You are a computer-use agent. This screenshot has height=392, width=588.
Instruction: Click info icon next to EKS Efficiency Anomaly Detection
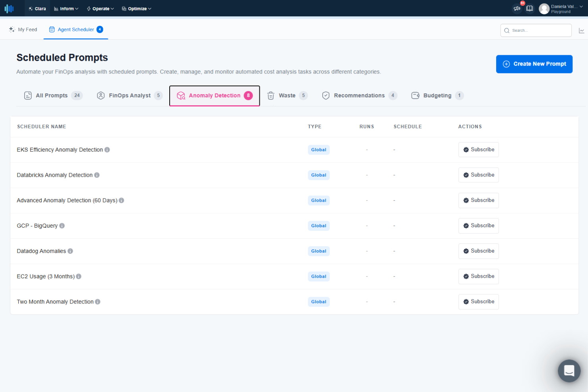pos(107,150)
